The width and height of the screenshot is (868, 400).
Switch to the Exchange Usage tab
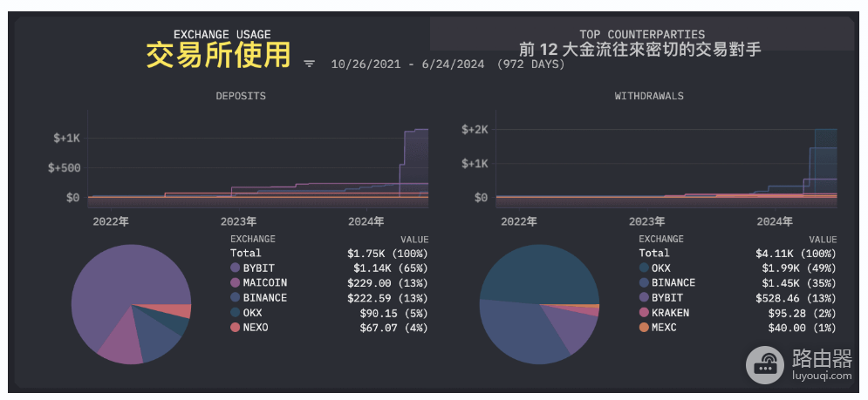pos(222,35)
